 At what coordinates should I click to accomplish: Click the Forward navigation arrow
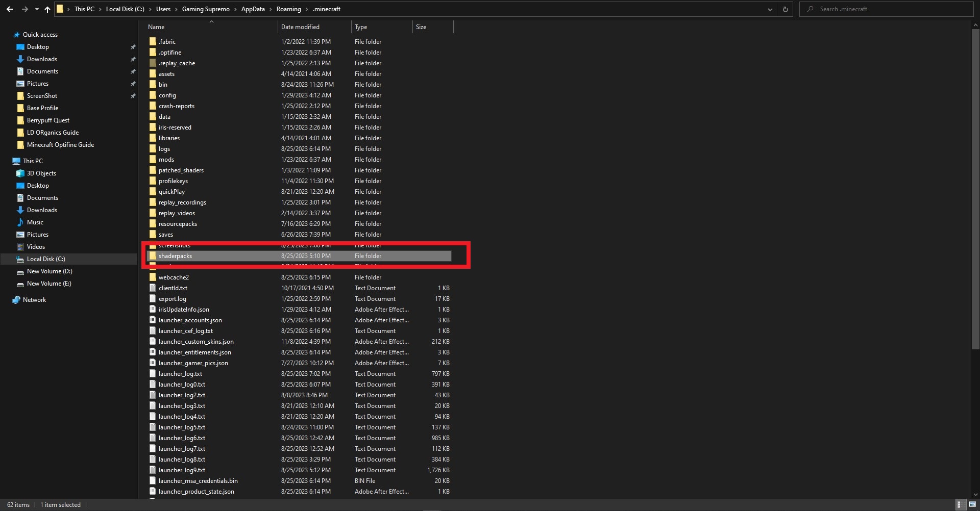pyautogui.click(x=24, y=9)
